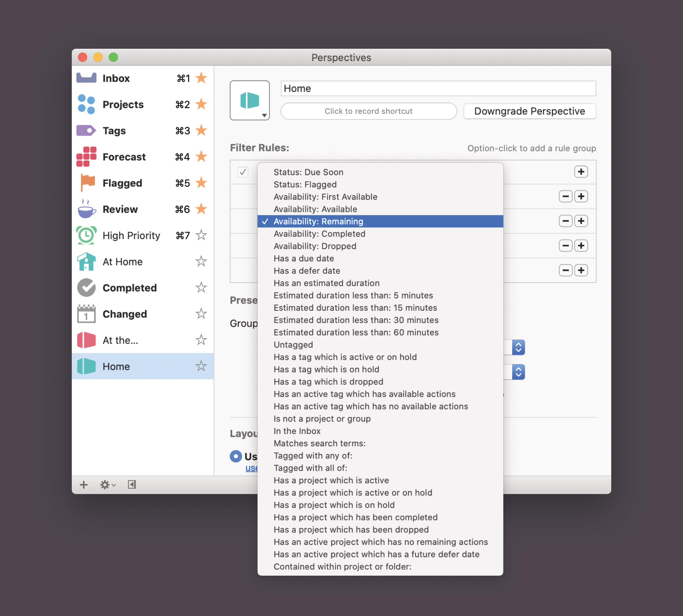
Task: Select the Inbox perspective icon
Action: tap(87, 78)
